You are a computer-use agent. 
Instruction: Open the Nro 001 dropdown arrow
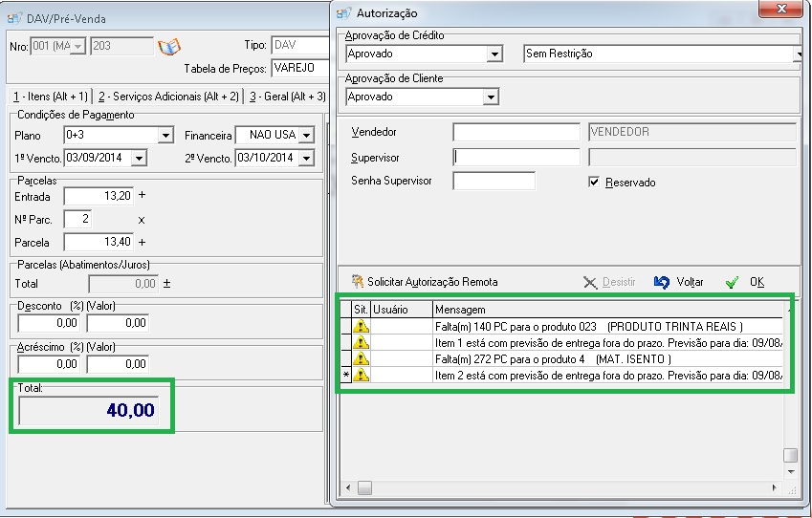tap(78, 47)
